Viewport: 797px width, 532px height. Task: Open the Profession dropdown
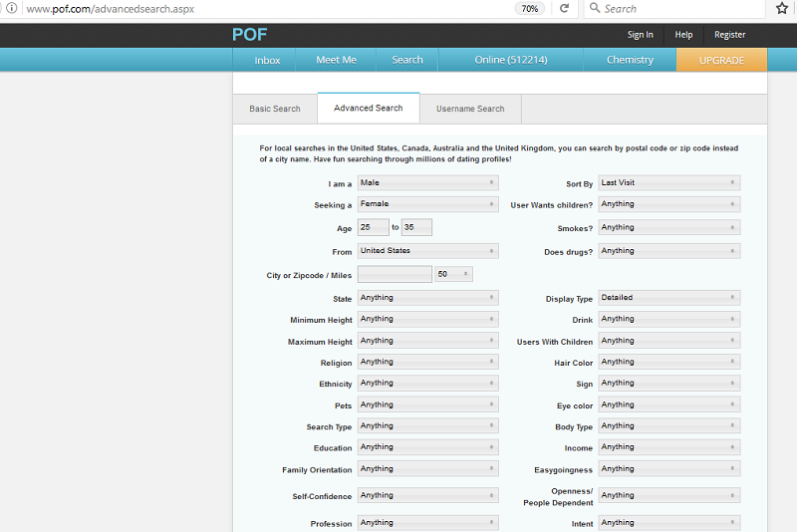pos(428,523)
